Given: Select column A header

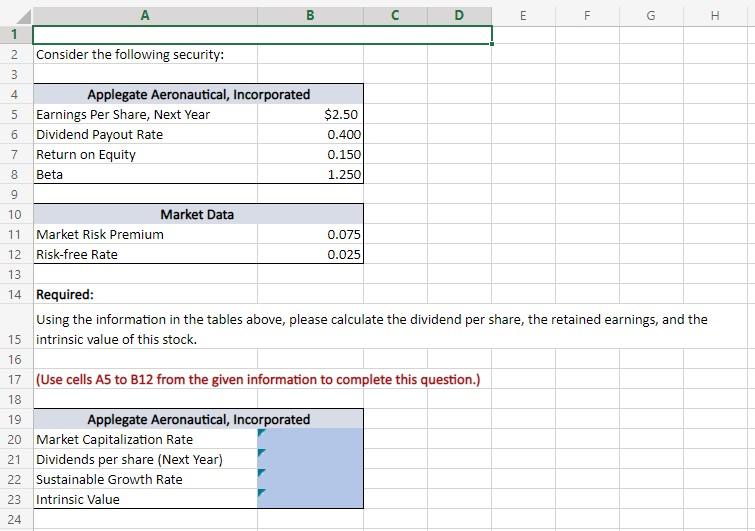Looking at the screenshot, I should point(145,15).
